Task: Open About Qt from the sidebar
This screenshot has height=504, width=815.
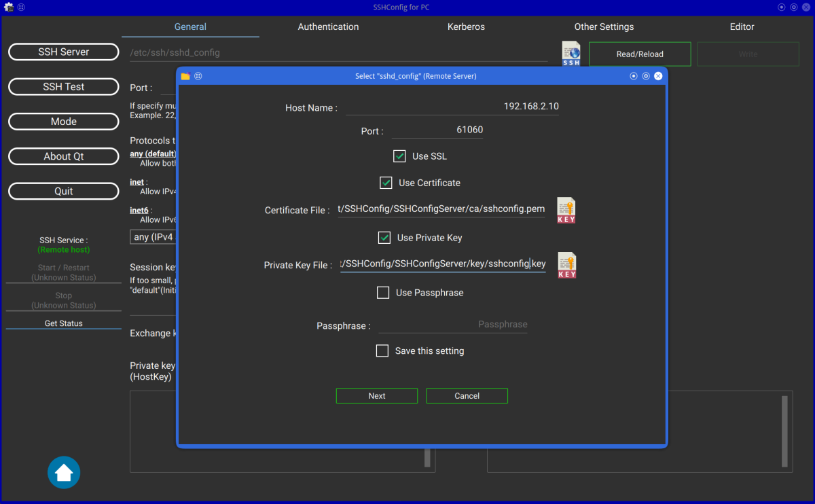Action: pyautogui.click(x=64, y=156)
